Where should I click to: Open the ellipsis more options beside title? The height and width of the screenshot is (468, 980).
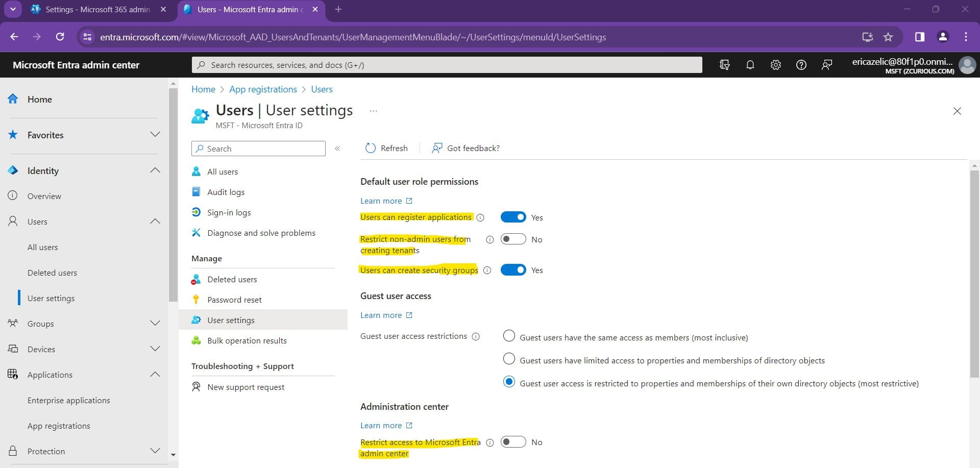[373, 111]
